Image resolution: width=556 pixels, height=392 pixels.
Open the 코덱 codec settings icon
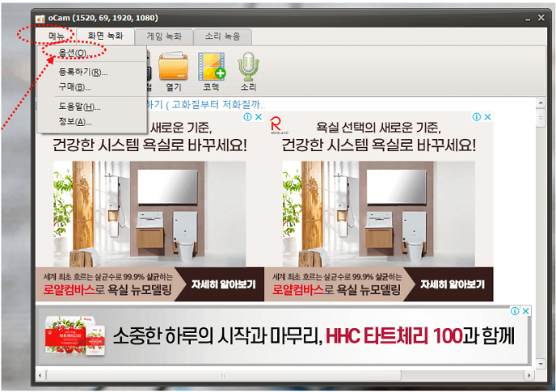click(212, 71)
